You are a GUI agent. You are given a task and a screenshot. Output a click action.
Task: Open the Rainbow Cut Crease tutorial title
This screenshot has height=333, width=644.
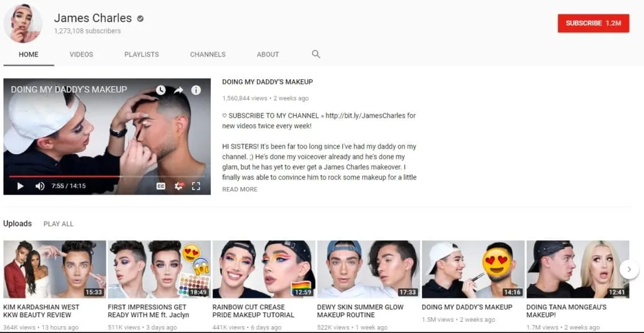click(x=253, y=311)
